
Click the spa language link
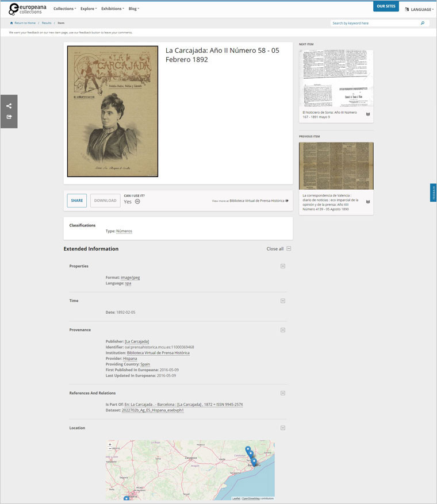[128, 283]
